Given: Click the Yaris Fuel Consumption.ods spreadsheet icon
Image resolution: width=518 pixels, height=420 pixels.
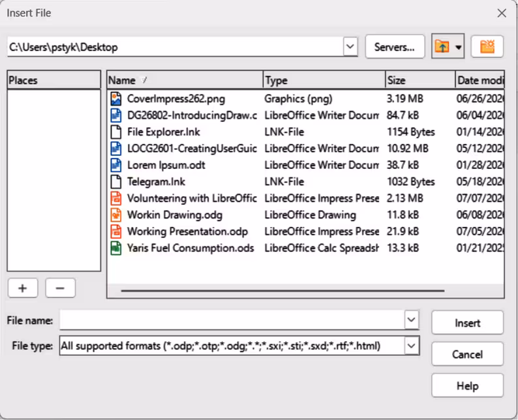Looking at the screenshot, I should (116, 248).
